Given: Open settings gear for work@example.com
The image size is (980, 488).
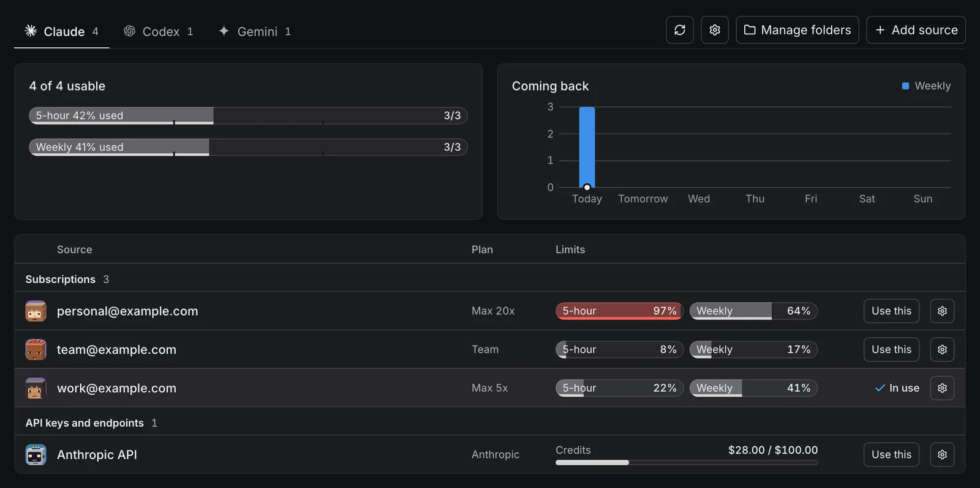Looking at the screenshot, I should click(x=942, y=388).
